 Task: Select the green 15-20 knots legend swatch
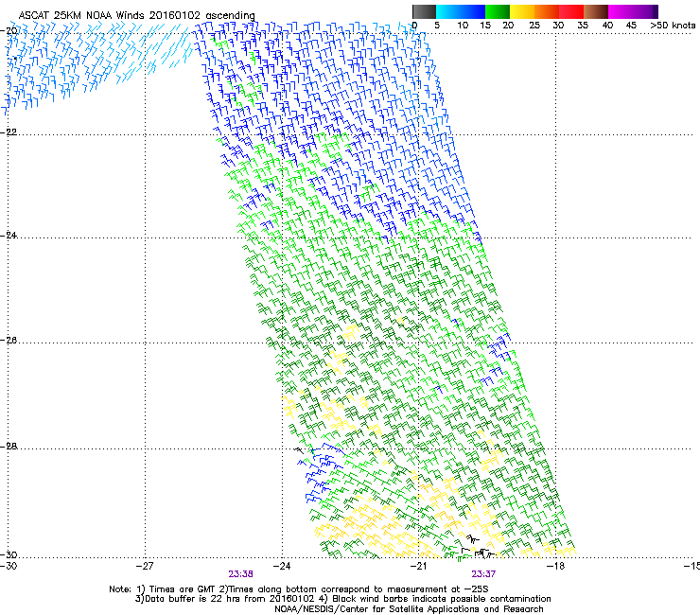point(498,11)
